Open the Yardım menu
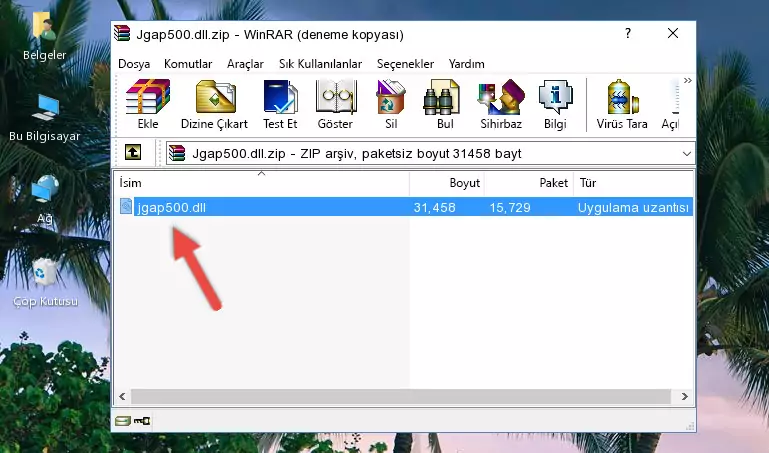Image resolution: width=769 pixels, height=453 pixels. tap(466, 64)
